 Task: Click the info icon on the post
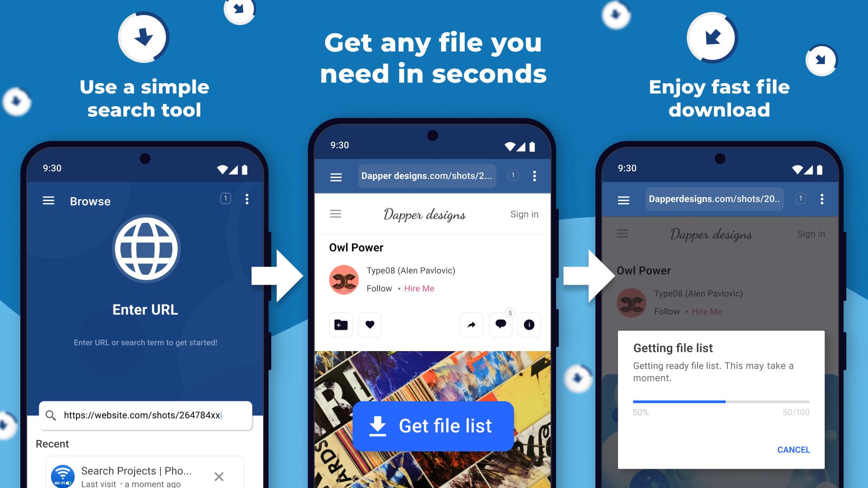(x=529, y=324)
